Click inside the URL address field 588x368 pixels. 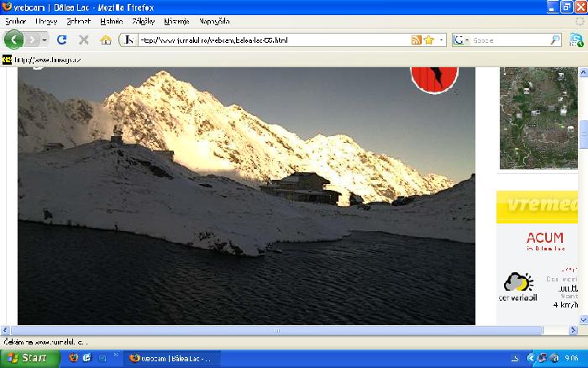click(x=269, y=39)
